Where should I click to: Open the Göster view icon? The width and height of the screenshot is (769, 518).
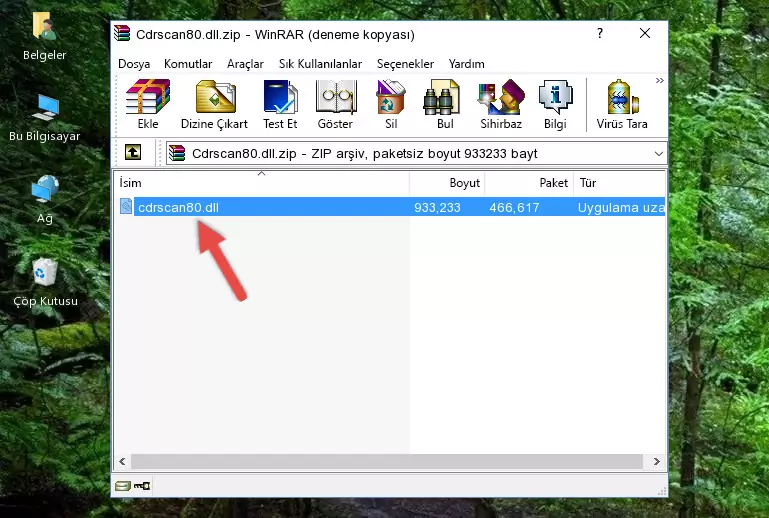coord(335,104)
